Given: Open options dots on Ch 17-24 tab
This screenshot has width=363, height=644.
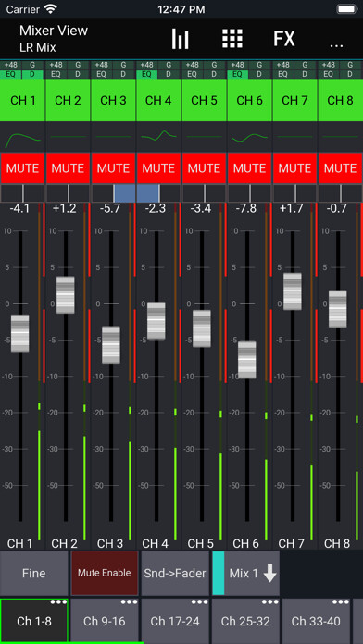Looking at the screenshot, I should [199, 602].
